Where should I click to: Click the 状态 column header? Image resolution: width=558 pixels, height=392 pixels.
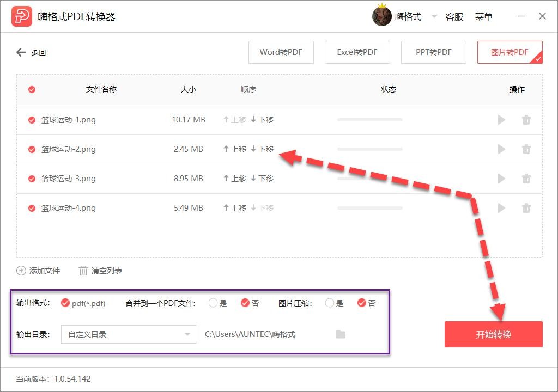[389, 89]
